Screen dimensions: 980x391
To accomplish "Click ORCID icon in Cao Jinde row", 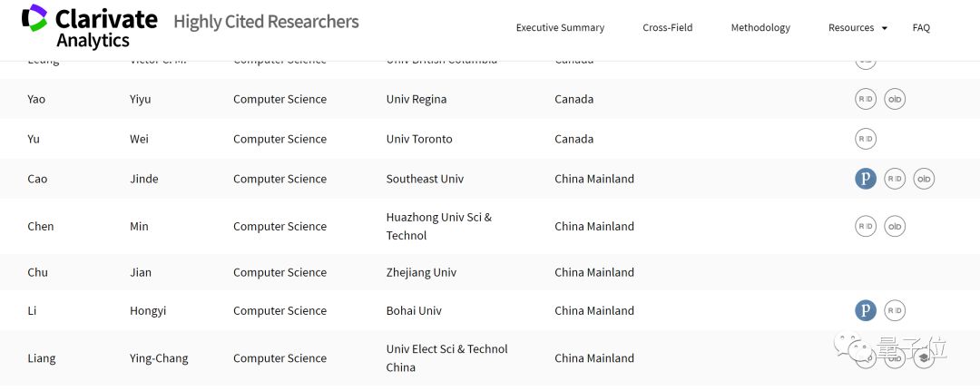I will point(924,179).
